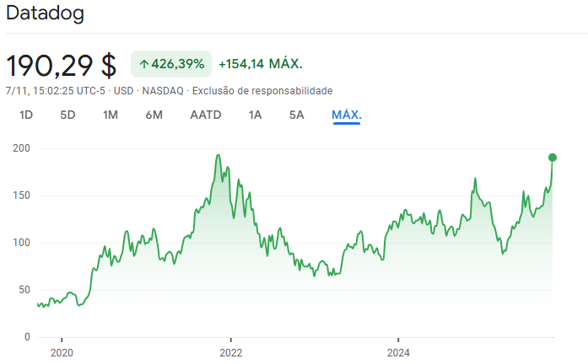Switch chart to the 5D range
The height and width of the screenshot is (364, 588).
click(67, 115)
